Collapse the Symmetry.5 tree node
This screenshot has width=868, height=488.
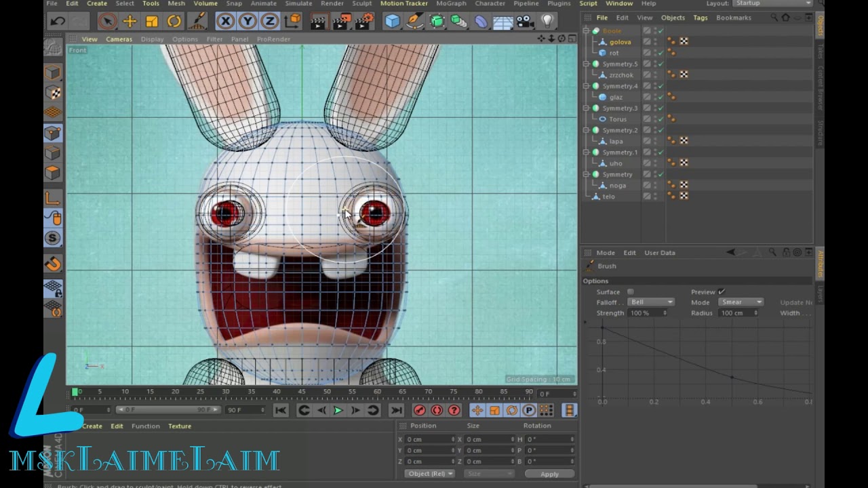pyautogui.click(x=586, y=64)
